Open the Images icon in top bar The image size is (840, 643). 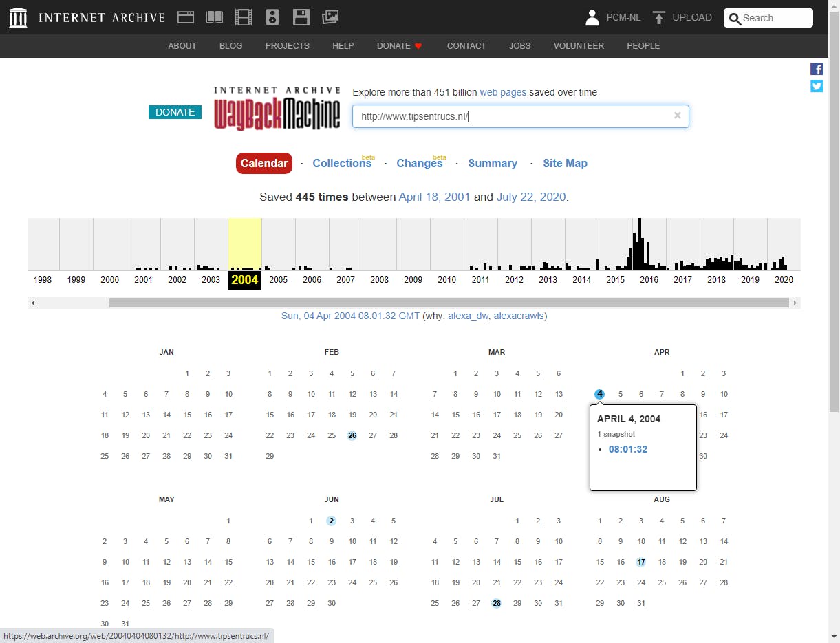330,17
